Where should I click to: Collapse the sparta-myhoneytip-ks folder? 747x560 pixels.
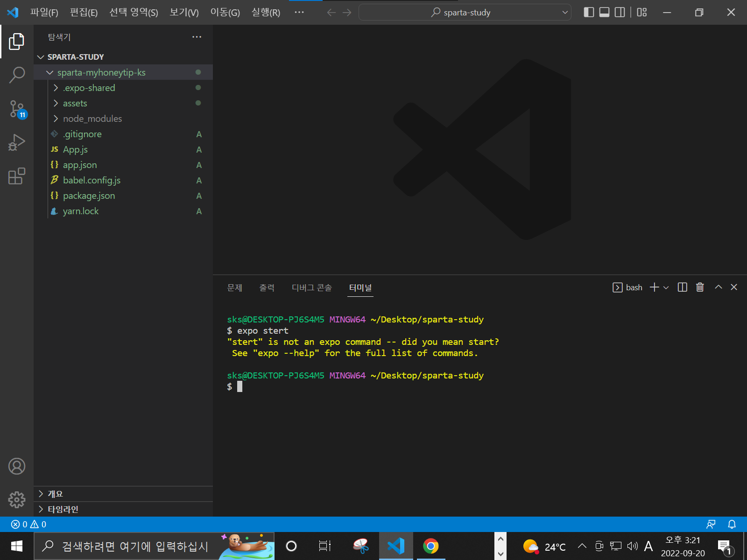pos(123,72)
